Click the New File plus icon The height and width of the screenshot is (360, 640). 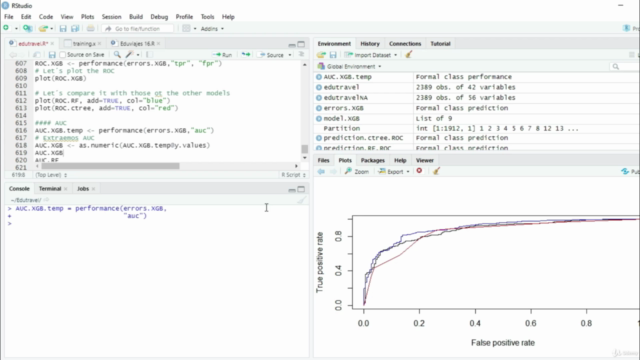coord(6,28)
